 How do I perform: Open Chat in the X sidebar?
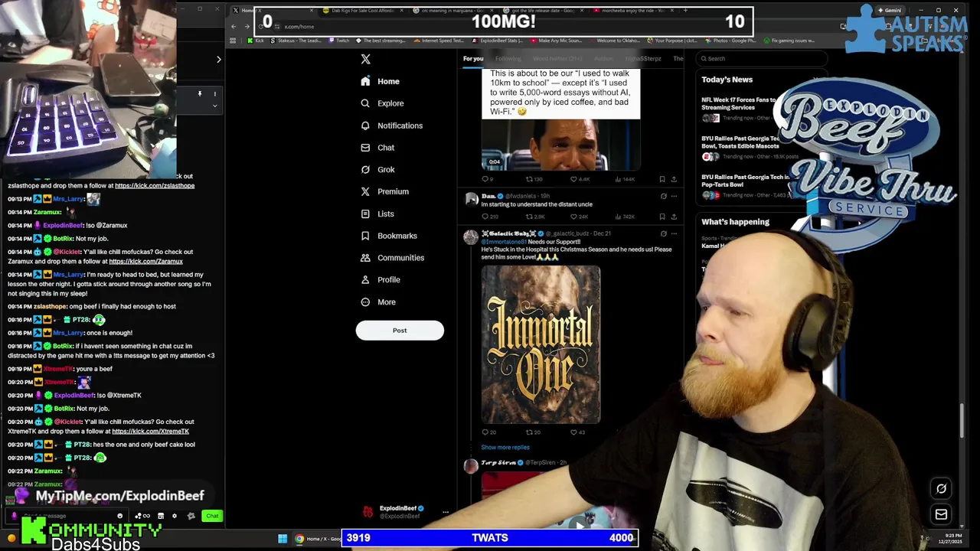click(377, 148)
